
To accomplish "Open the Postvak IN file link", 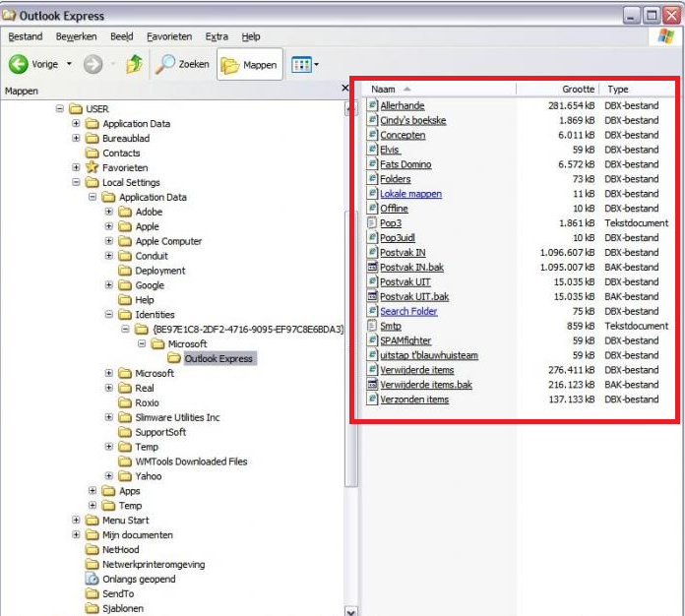I will [403, 253].
